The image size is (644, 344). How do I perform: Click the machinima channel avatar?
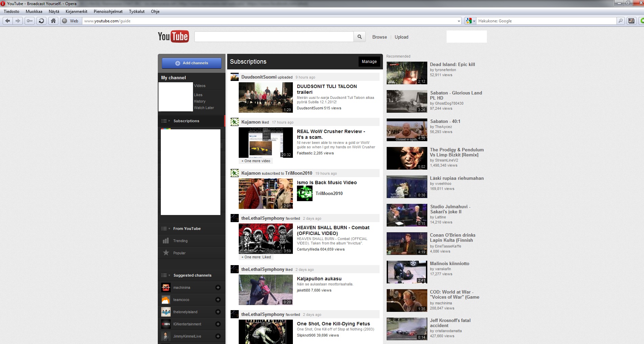166,287
